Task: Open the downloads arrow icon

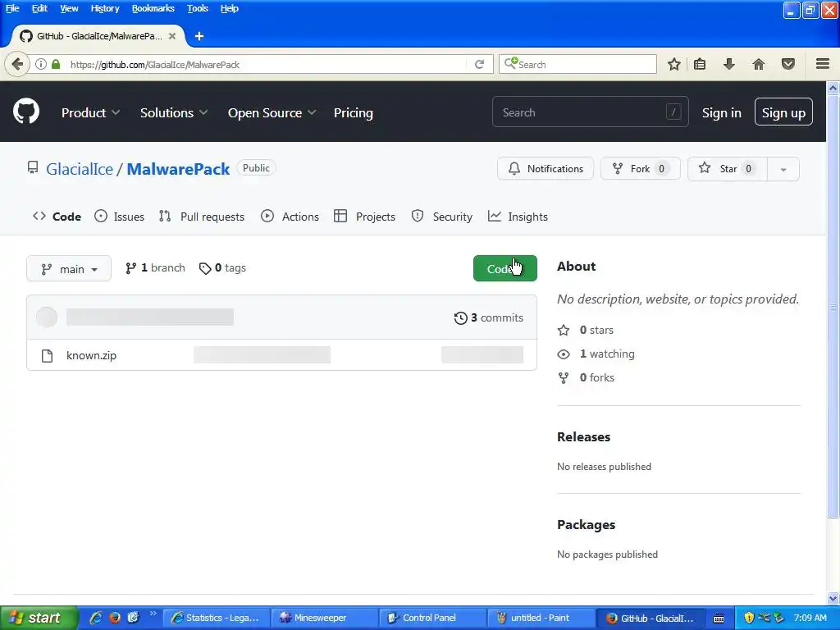Action: [728, 64]
